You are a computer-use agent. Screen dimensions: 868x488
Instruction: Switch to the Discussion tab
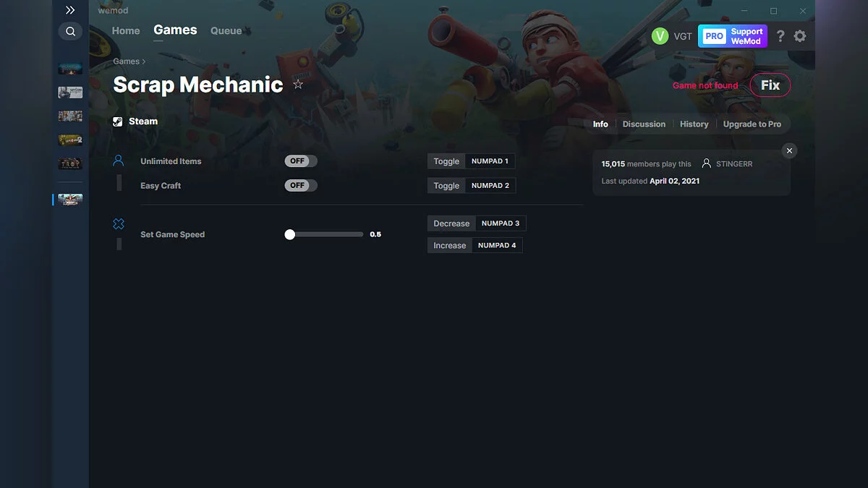tap(643, 124)
